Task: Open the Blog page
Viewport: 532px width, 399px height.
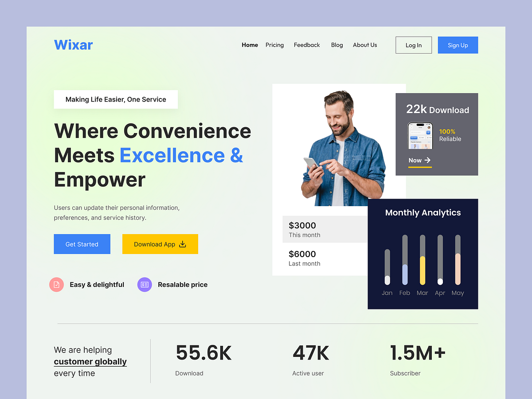Action: 337,45
